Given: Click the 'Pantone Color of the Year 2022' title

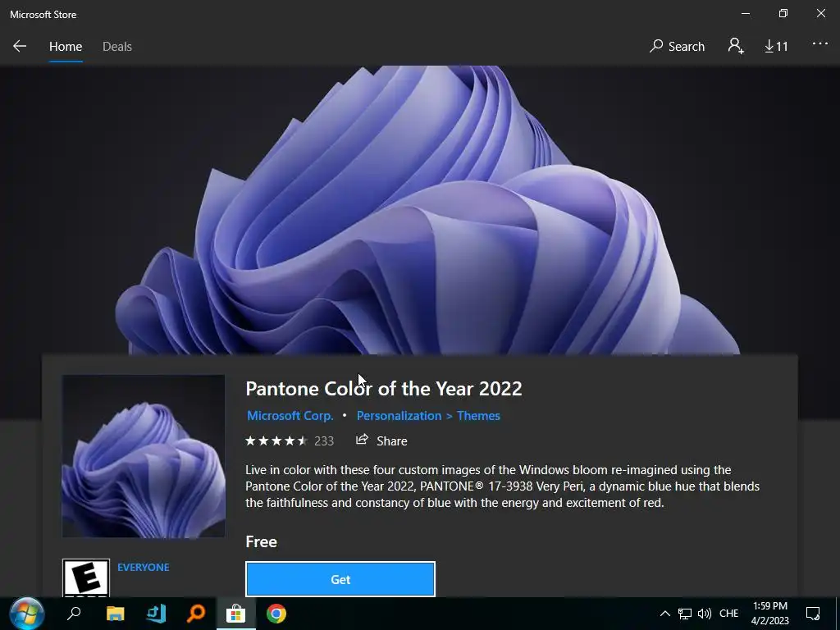Looking at the screenshot, I should (384, 389).
